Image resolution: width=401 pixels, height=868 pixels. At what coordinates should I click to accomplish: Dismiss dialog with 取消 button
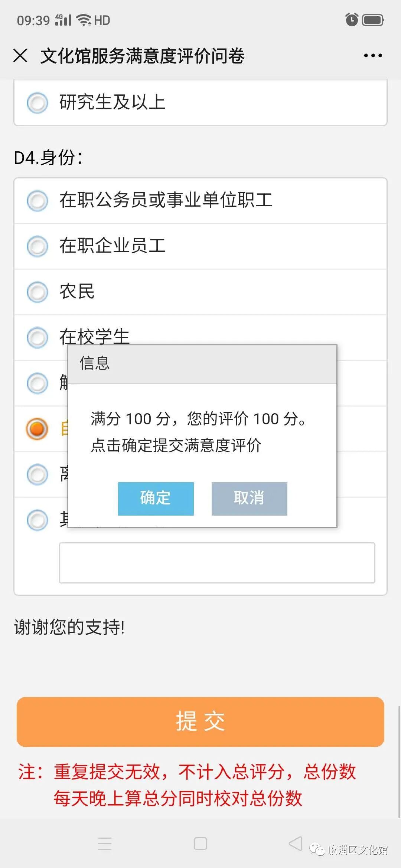249,499
